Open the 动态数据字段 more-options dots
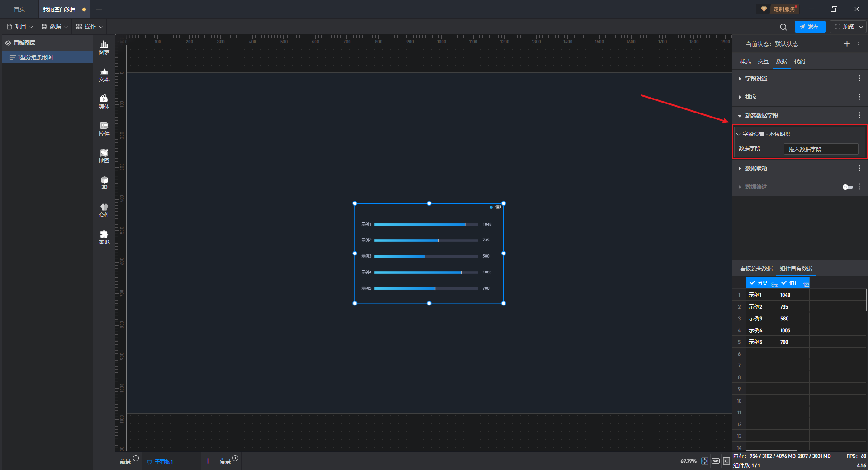The width and height of the screenshot is (868, 470). pos(859,115)
